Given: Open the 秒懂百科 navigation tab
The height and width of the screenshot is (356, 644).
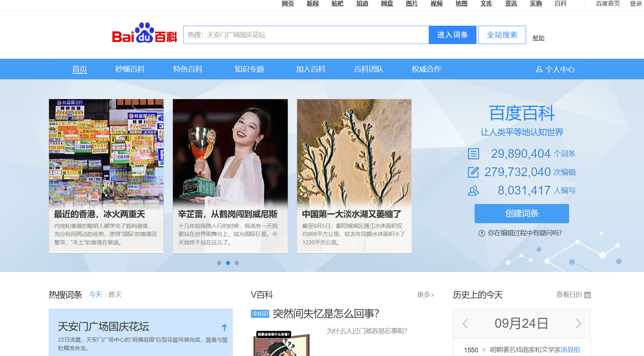Looking at the screenshot, I should [130, 69].
